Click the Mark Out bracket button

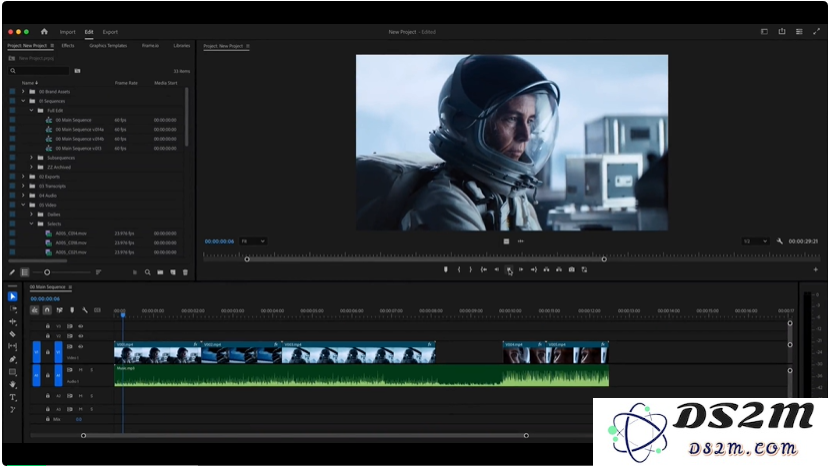point(471,270)
